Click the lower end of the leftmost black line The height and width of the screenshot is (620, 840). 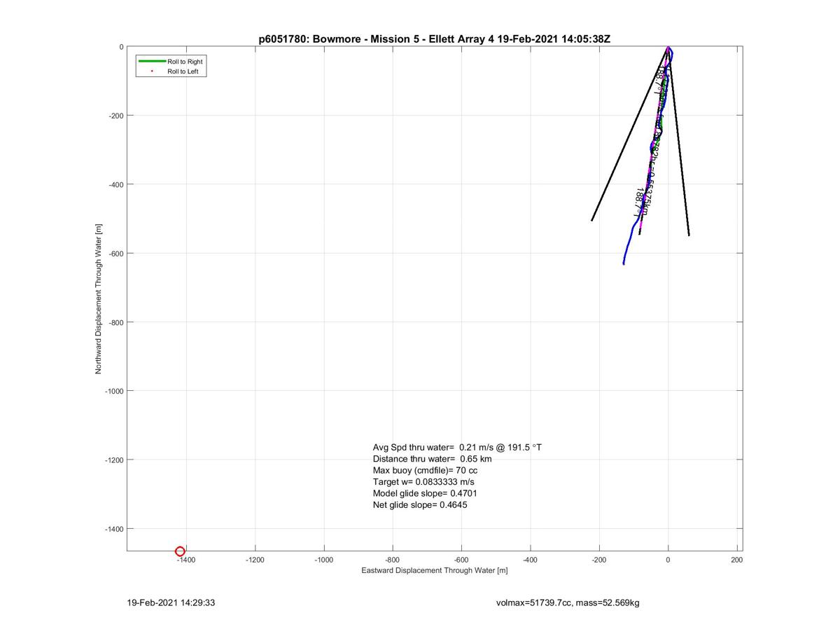(592, 221)
